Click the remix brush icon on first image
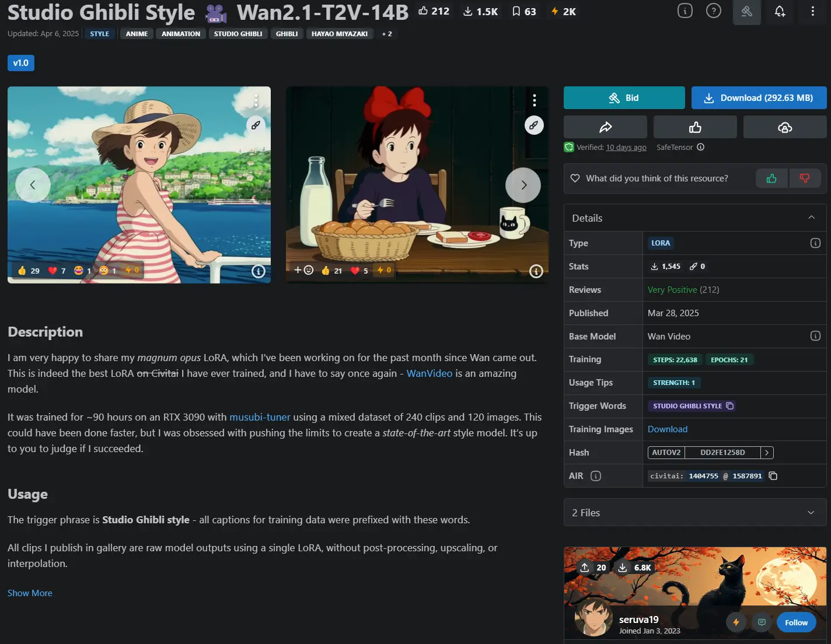 (x=256, y=125)
